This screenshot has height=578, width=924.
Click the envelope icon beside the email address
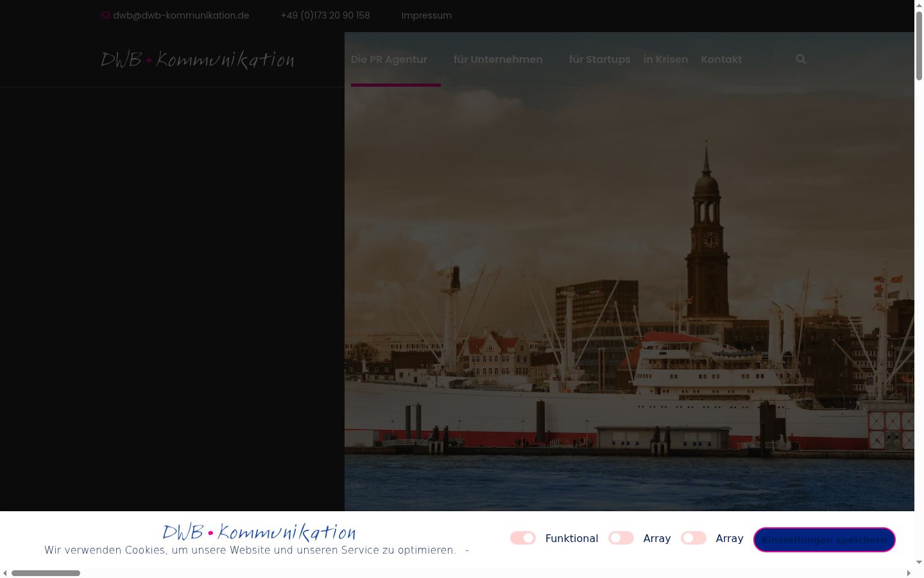pyautogui.click(x=106, y=15)
